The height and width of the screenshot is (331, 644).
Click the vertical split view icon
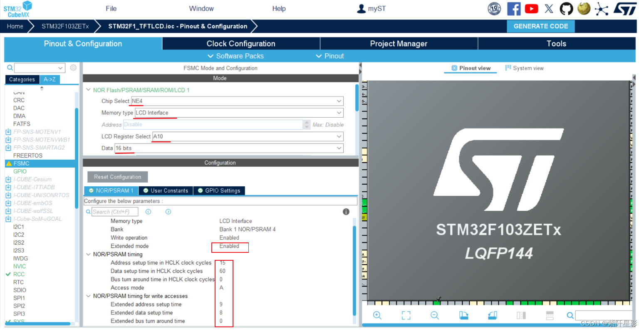coord(521,315)
